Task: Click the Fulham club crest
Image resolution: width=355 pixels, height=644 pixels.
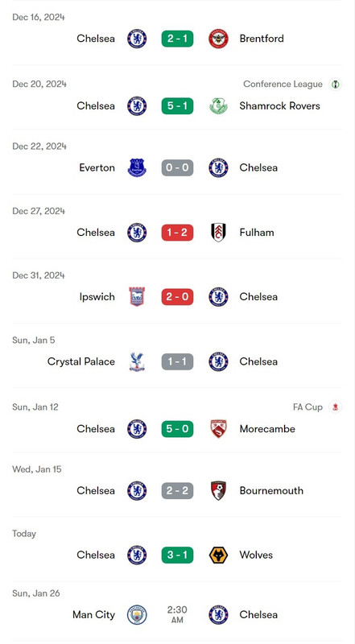Action: point(218,233)
